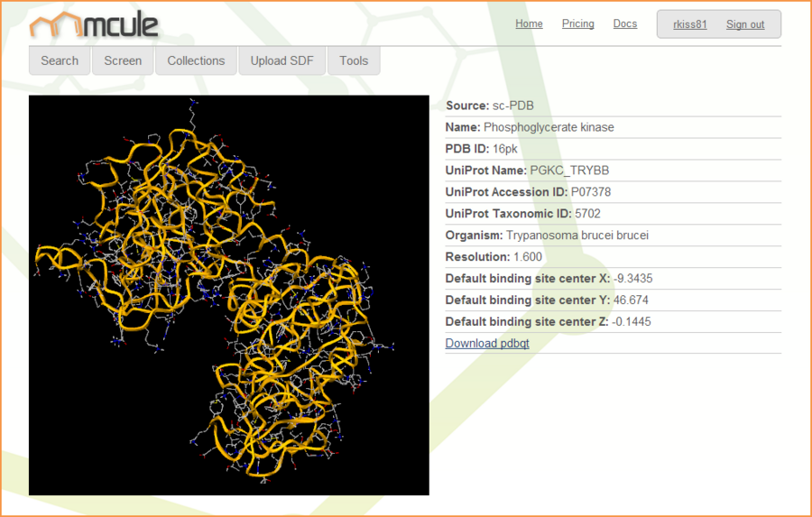The image size is (812, 517).
Task: Open the Collections menu
Action: (x=196, y=60)
